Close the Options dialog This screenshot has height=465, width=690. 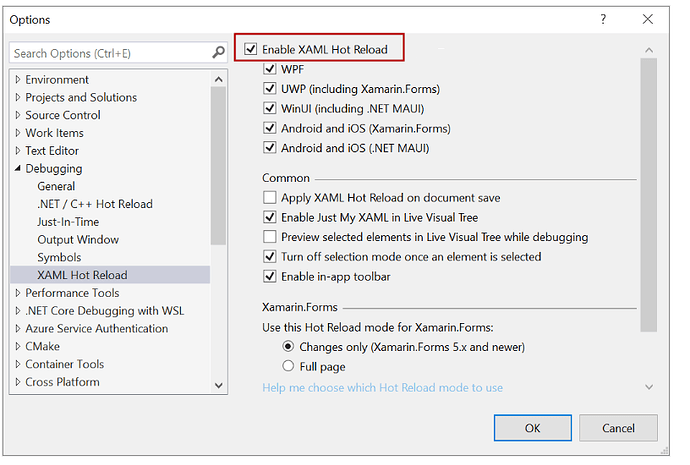click(x=647, y=19)
